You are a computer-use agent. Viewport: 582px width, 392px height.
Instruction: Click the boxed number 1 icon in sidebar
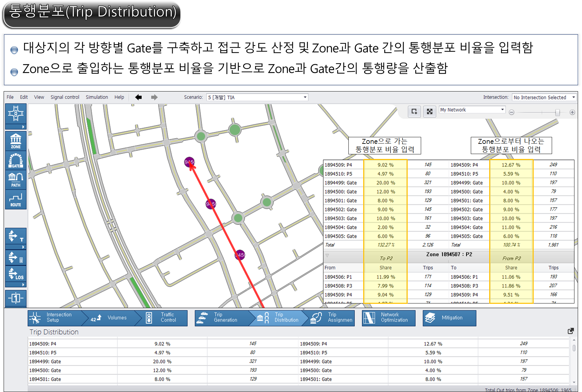click(15, 298)
